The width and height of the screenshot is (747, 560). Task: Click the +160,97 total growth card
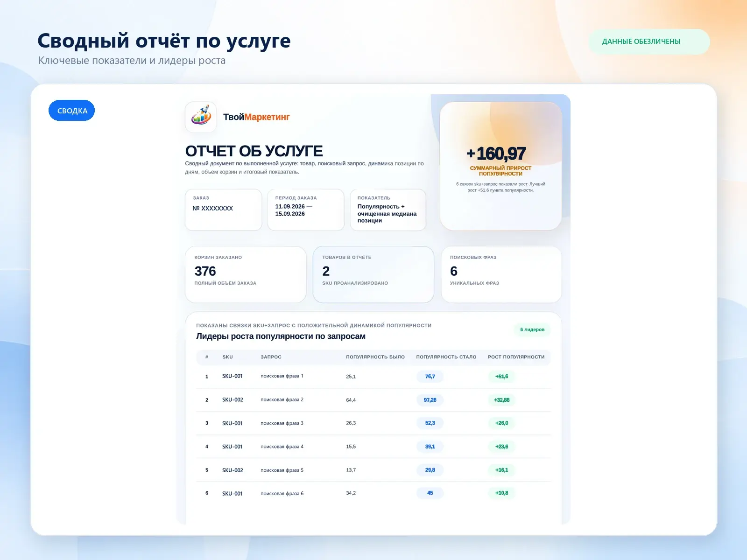click(x=500, y=166)
